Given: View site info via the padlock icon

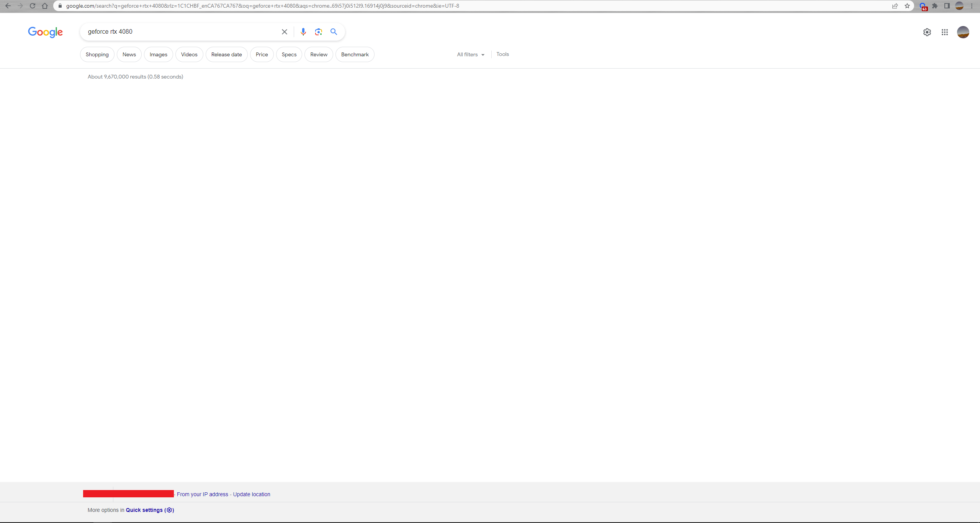Looking at the screenshot, I should point(60,6).
